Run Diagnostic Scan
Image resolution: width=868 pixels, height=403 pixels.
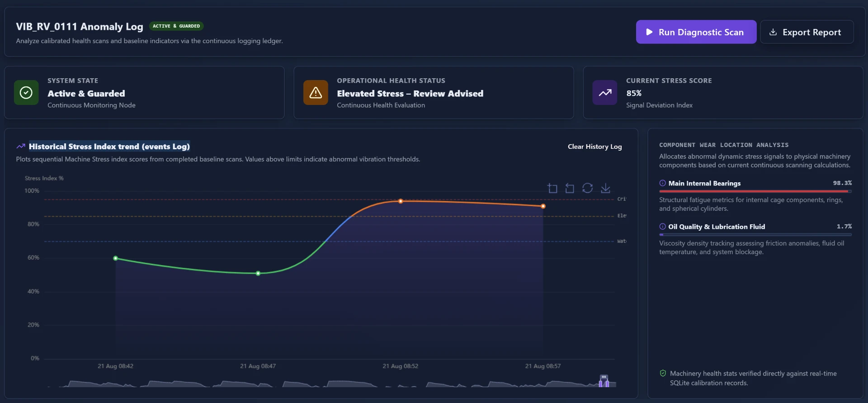(x=696, y=32)
